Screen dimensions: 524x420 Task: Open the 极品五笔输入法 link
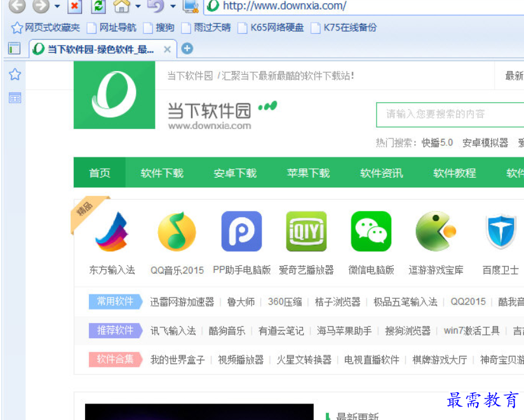[405, 302]
